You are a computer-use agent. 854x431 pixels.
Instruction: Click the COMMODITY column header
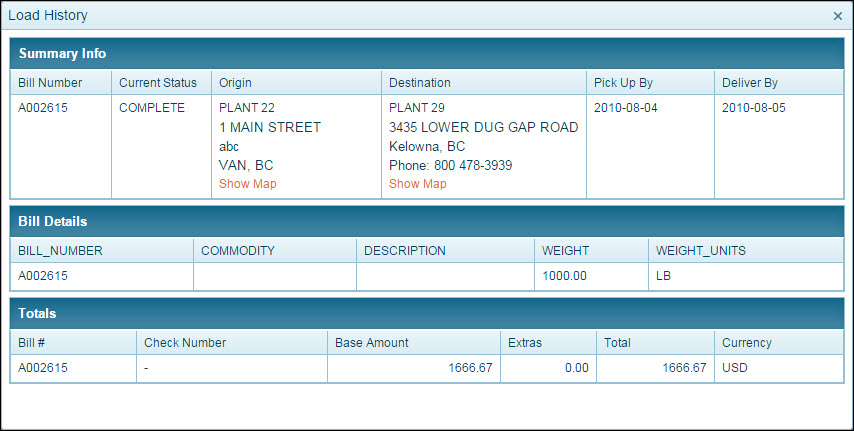tap(238, 251)
